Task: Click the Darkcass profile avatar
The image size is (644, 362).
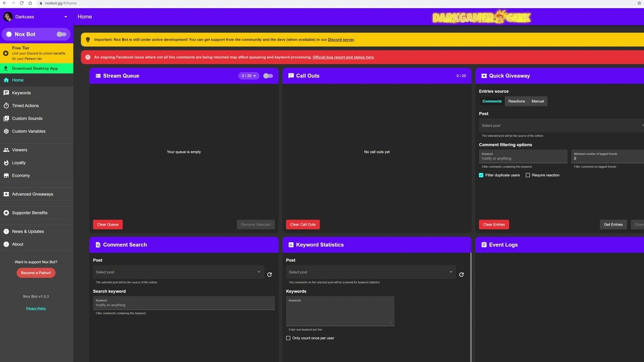Action: tap(8, 17)
